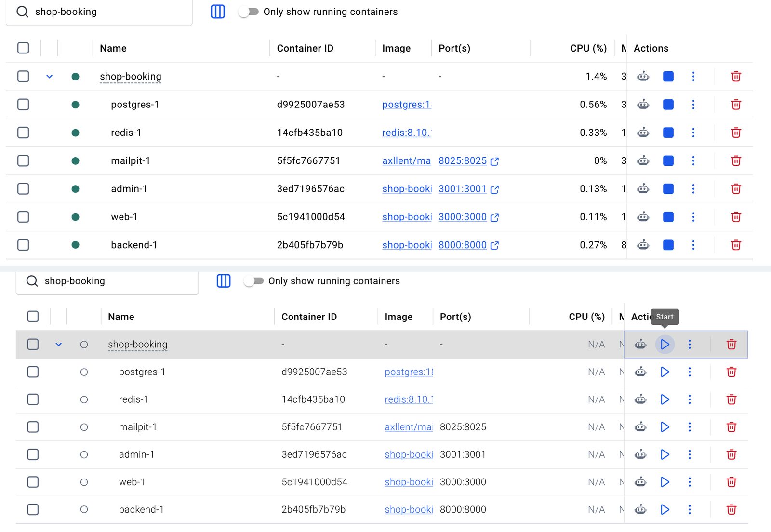Viewport: 771px width, 532px height.
Task: Stop the running web-1 container
Action: click(x=668, y=217)
